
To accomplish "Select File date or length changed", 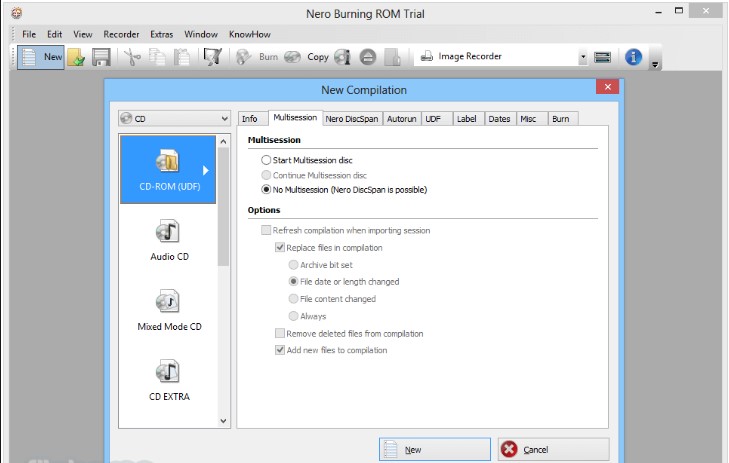I will [344, 282].
